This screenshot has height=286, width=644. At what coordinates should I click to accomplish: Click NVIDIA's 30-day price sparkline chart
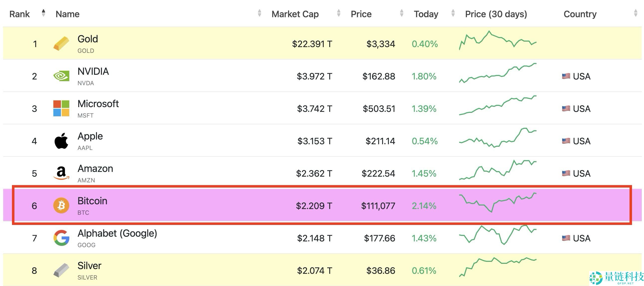[498, 73]
